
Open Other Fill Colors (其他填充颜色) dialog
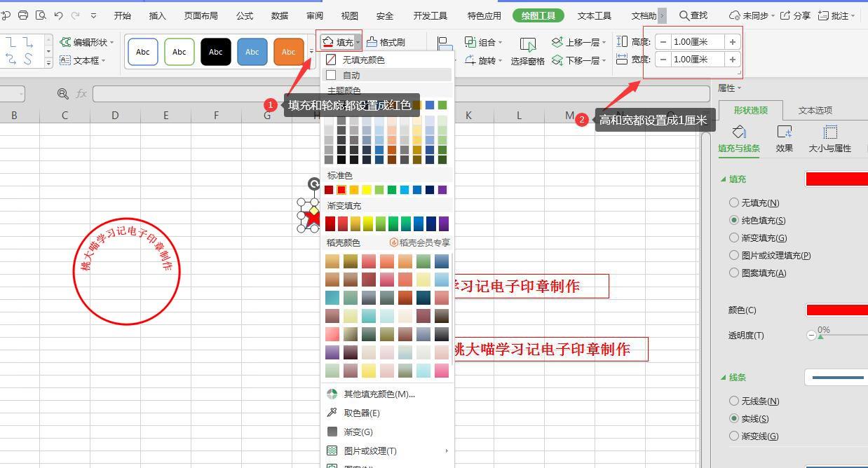click(379, 394)
